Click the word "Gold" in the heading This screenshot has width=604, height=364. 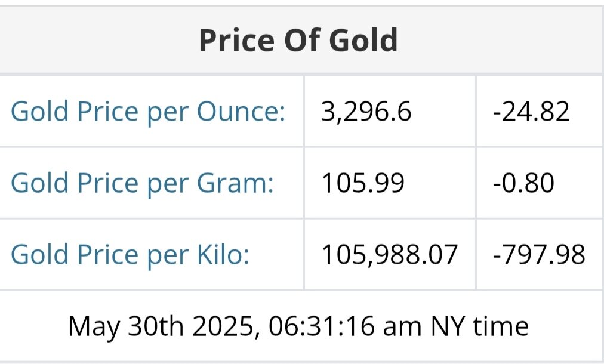tap(363, 40)
